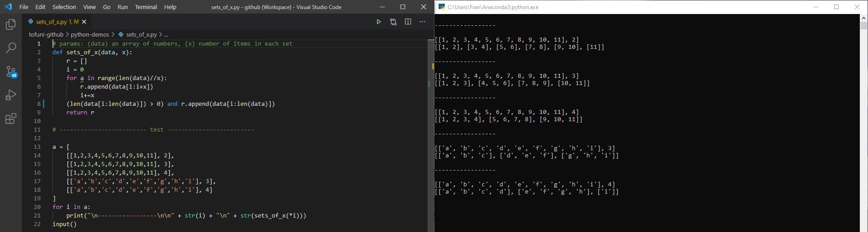Click the print statement on line 21
The height and width of the screenshot is (232, 868).
click(186, 216)
